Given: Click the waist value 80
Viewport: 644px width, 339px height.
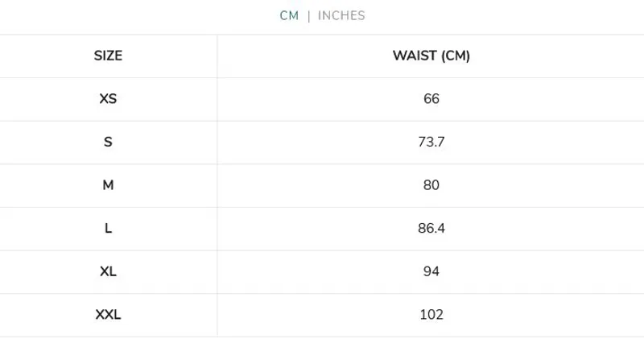Looking at the screenshot, I should [431, 185].
